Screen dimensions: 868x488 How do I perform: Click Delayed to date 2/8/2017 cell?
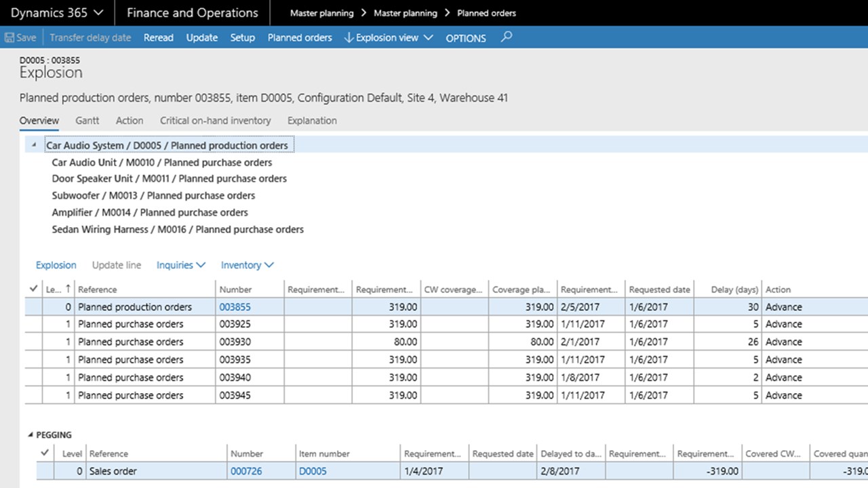571,471
